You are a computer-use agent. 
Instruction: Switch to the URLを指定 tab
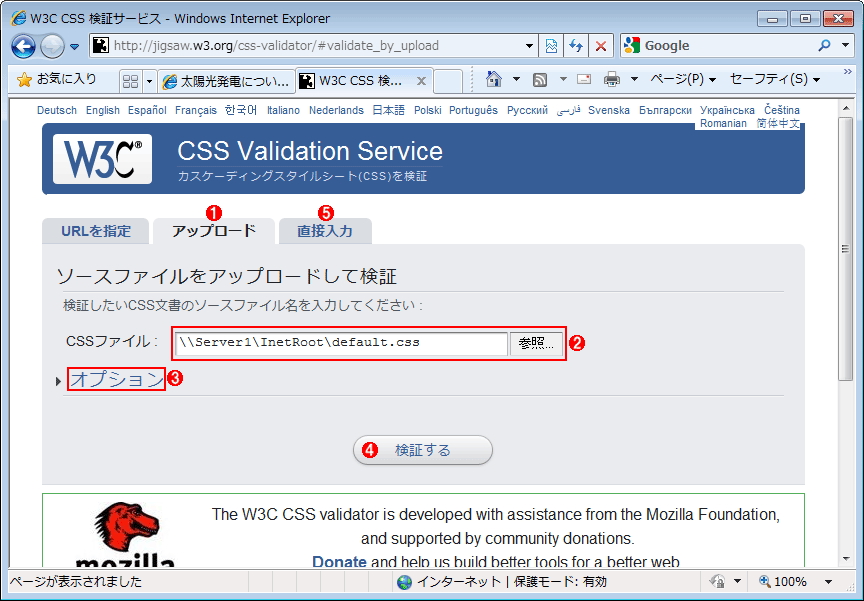point(96,231)
